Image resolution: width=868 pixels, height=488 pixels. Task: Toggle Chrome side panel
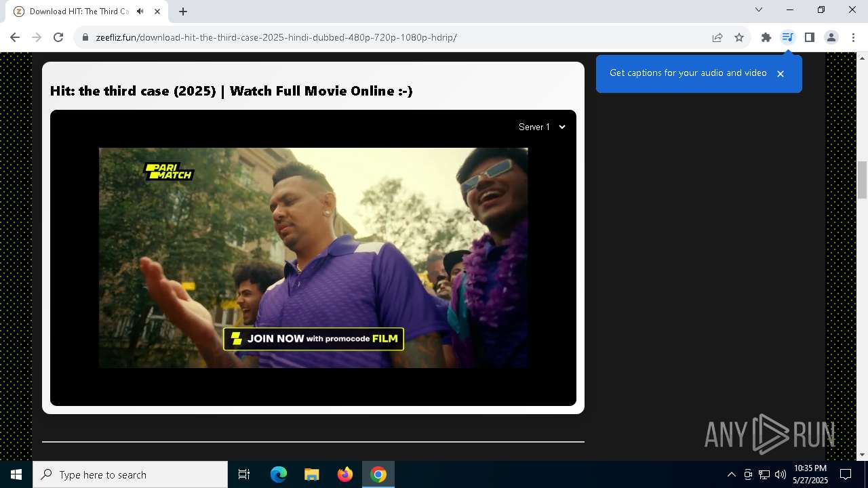tap(809, 37)
